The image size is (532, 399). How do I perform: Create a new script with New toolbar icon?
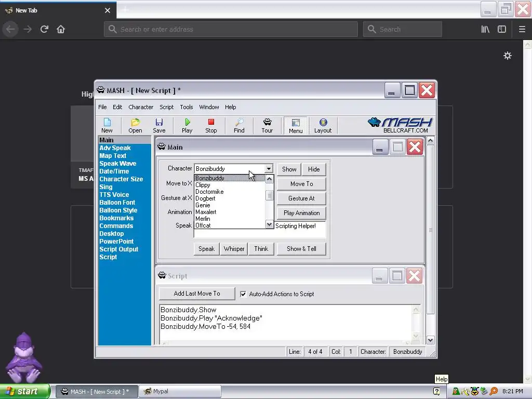tap(107, 125)
